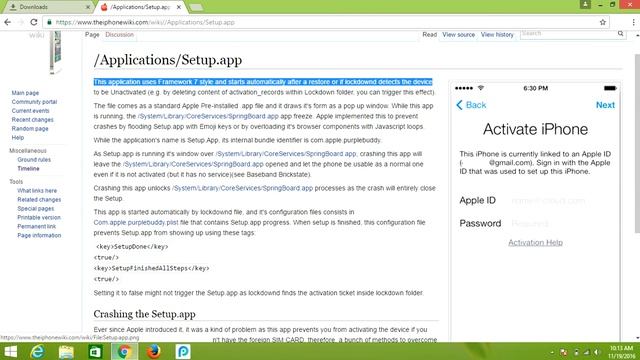640x360 pixels.
Task: Open Firefox from the taskbar
Action: tap(153, 351)
